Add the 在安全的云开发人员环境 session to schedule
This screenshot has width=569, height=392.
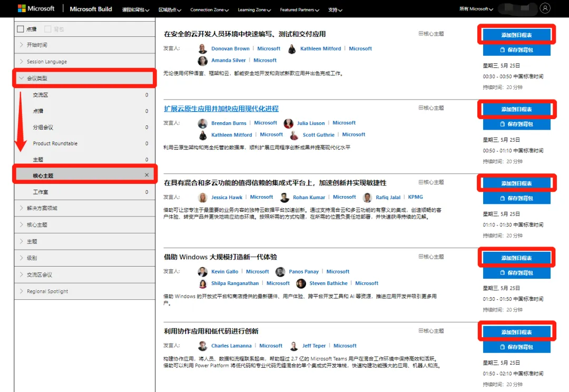[x=516, y=35]
